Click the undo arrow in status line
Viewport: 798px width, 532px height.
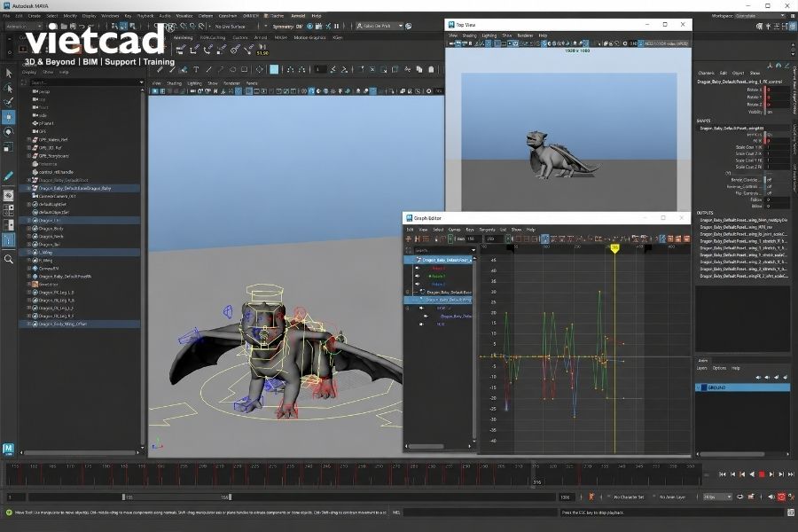(x=82, y=26)
